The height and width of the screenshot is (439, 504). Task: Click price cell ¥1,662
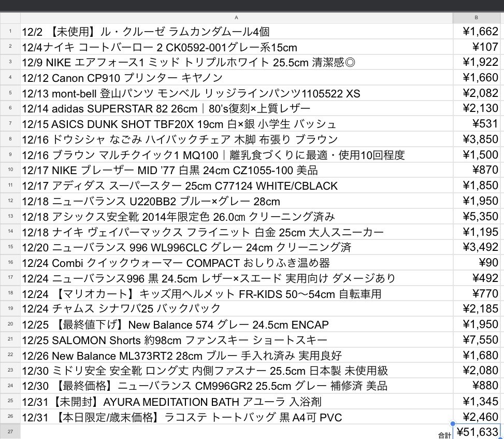tap(477, 31)
